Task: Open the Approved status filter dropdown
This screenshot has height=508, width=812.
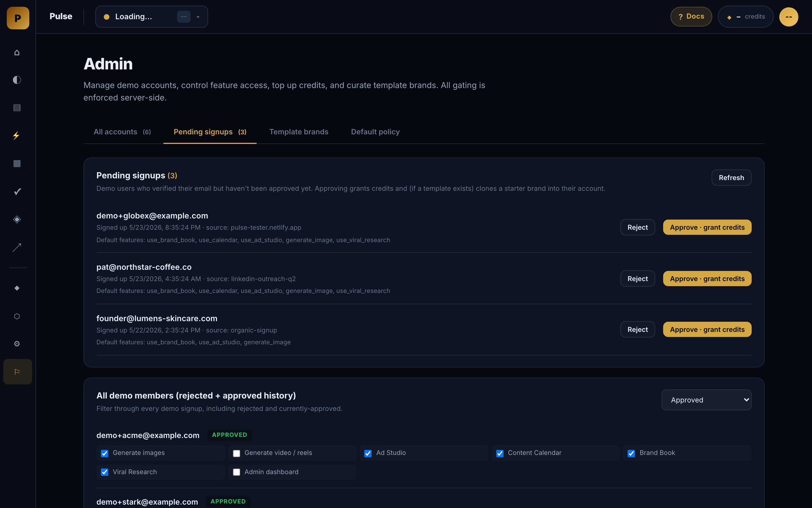Action: (x=706, y=400)
